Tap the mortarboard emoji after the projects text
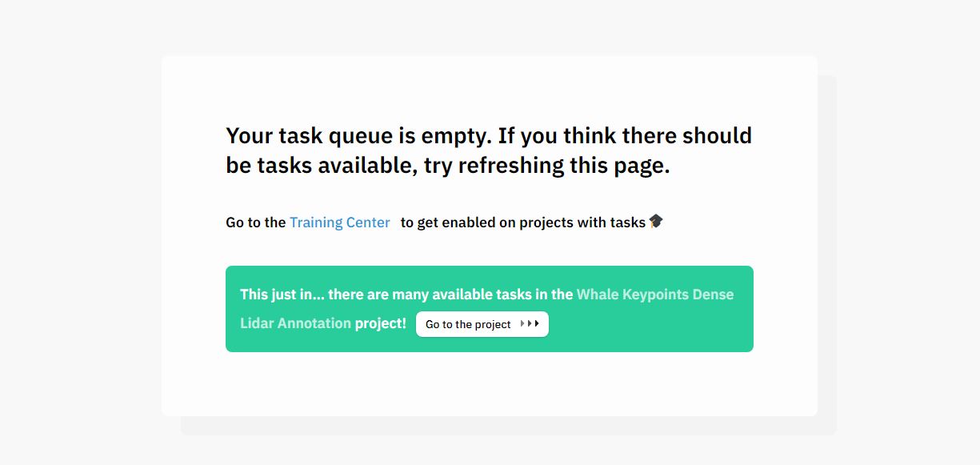This screenshot has height=465, width=980. [x=655, y=222]
